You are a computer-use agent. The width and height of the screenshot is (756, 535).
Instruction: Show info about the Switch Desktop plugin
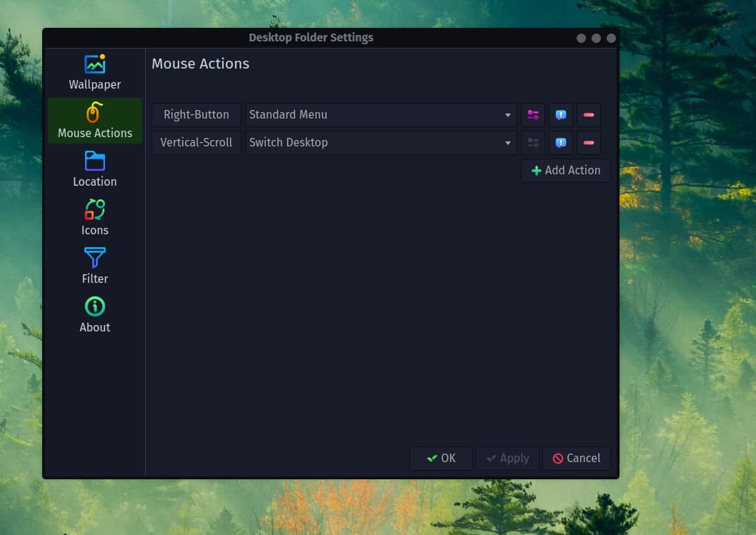[x=561, y=143]
